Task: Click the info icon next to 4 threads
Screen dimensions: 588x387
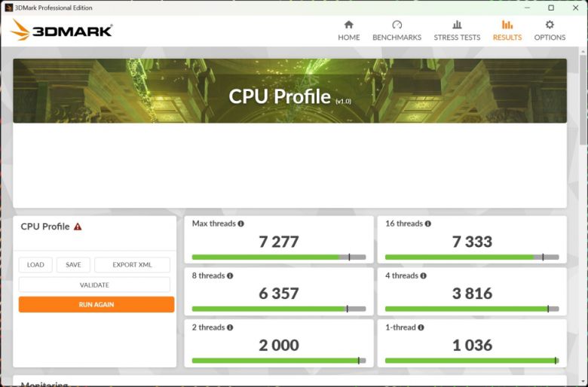Action: tap(424, 276)
